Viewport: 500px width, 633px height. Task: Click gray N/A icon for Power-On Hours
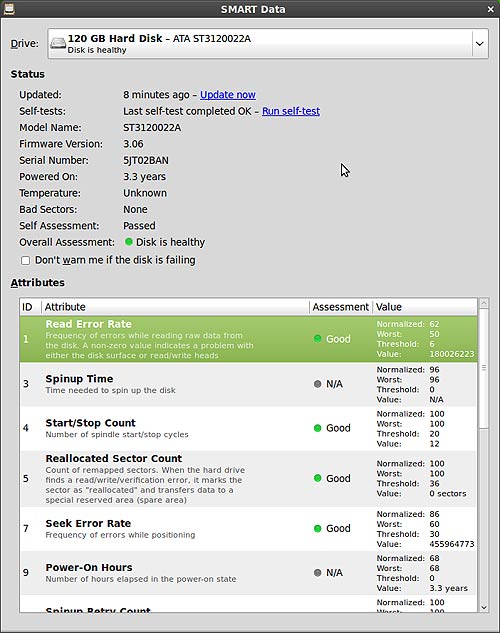(318, 572)
